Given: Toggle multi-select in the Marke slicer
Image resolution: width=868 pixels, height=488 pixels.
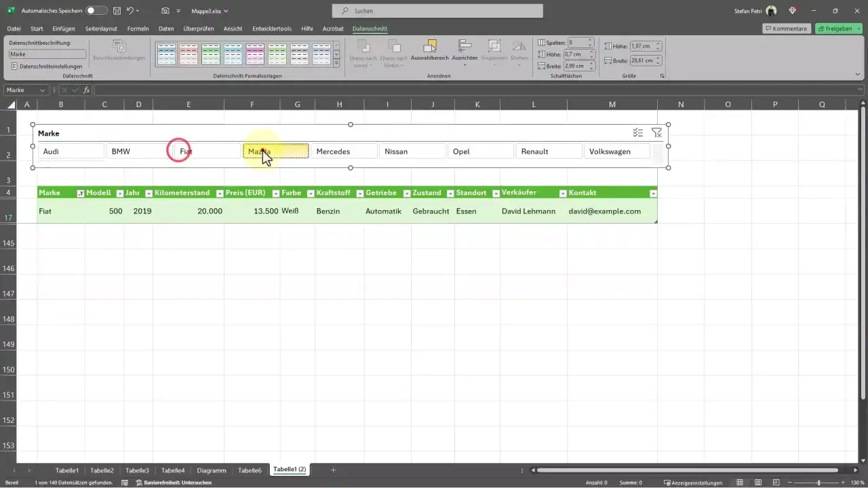Looking at the screenshot, I should pos(637,134).
